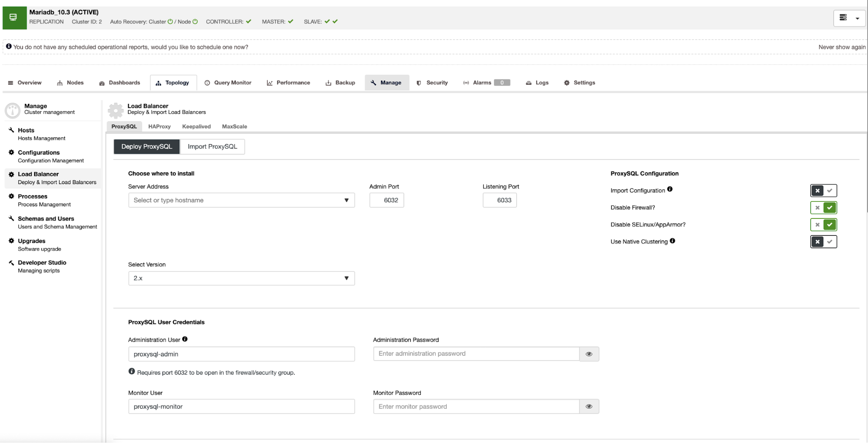
Task: Click the Node auto recovery power icon
Action: pos(195,22)
